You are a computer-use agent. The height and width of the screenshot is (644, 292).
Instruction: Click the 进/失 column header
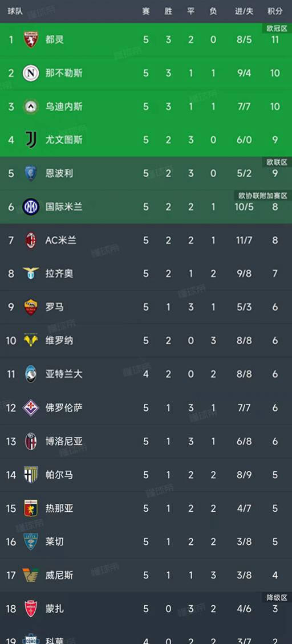244,11
